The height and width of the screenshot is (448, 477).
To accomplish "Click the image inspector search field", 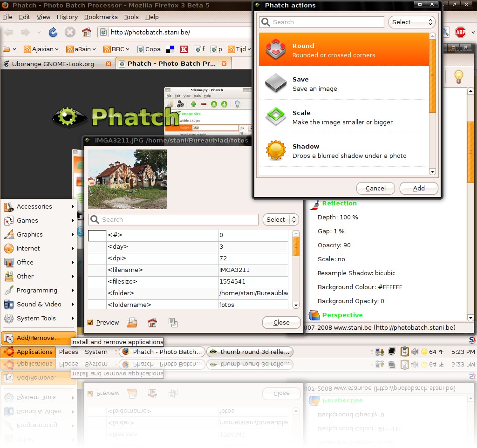I will point(173,220).
